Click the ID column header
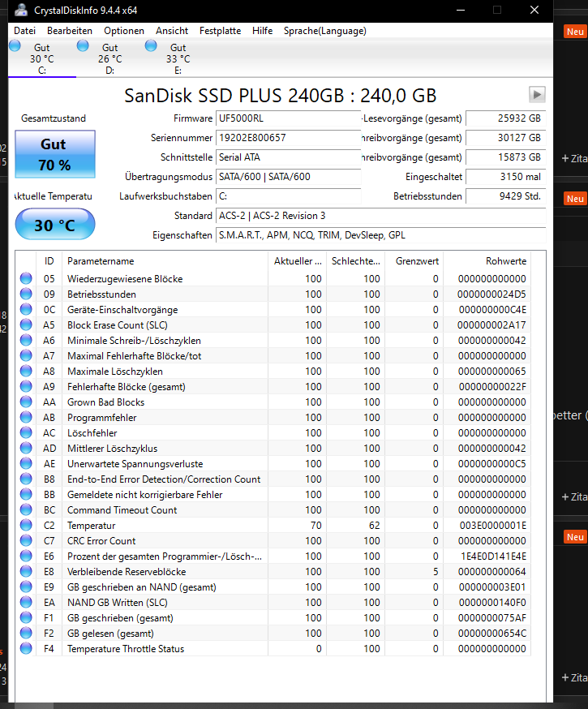Image resolution: width=588 pixels, height=709 pixels. tap(49, 261)
